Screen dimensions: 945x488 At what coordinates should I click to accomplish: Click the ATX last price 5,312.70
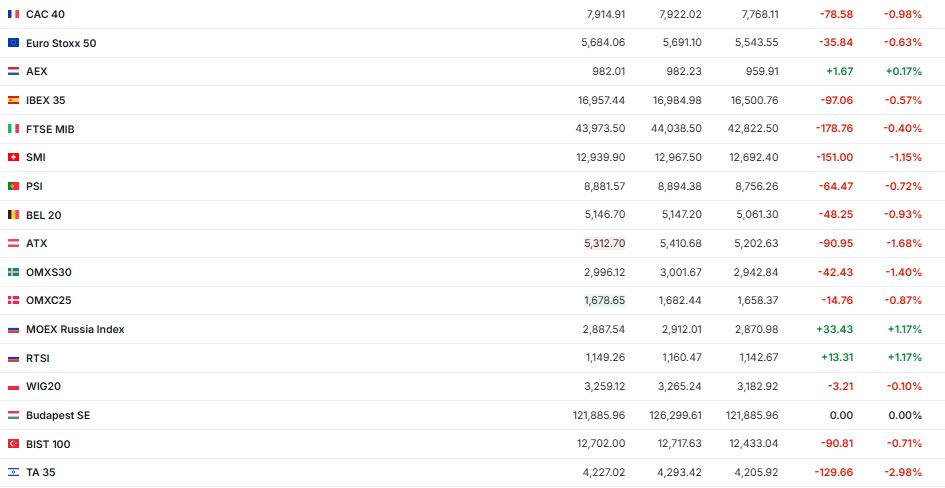(x=605, y=243)
